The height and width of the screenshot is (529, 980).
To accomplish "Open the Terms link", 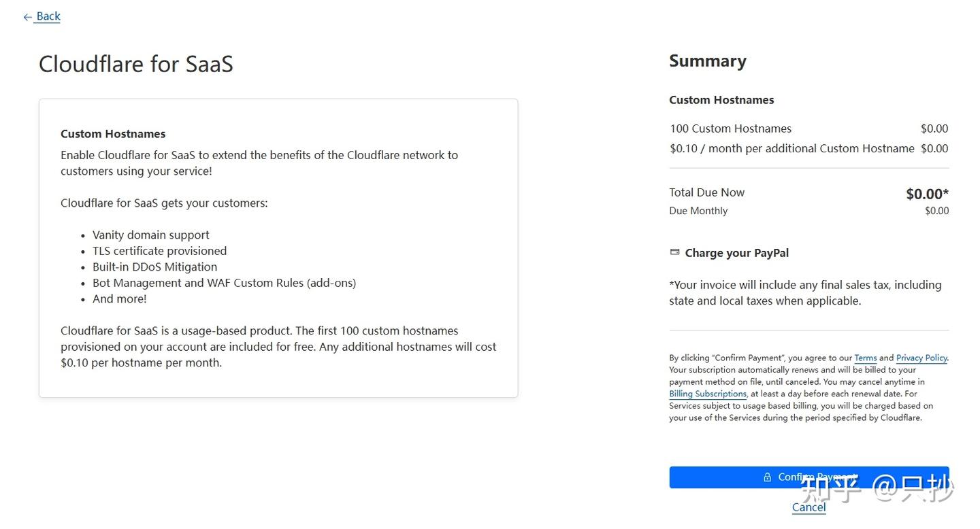I will coord(865,358).
